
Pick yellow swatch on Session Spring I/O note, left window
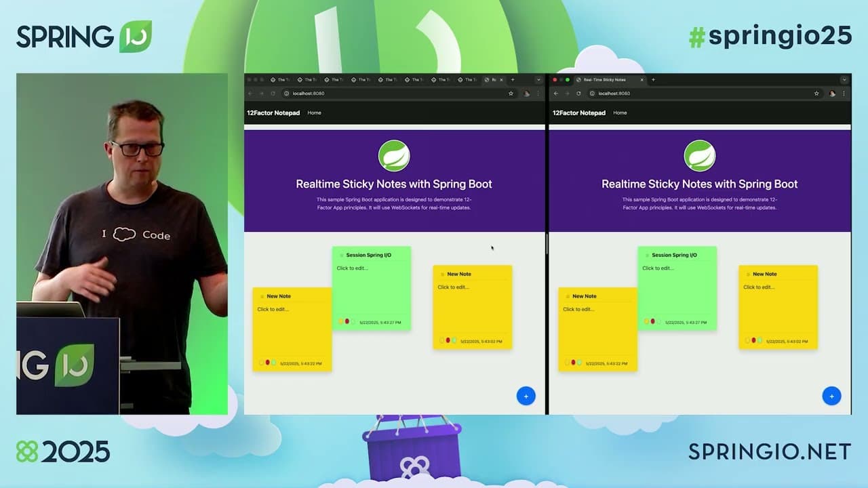click(x=341, y=321)
